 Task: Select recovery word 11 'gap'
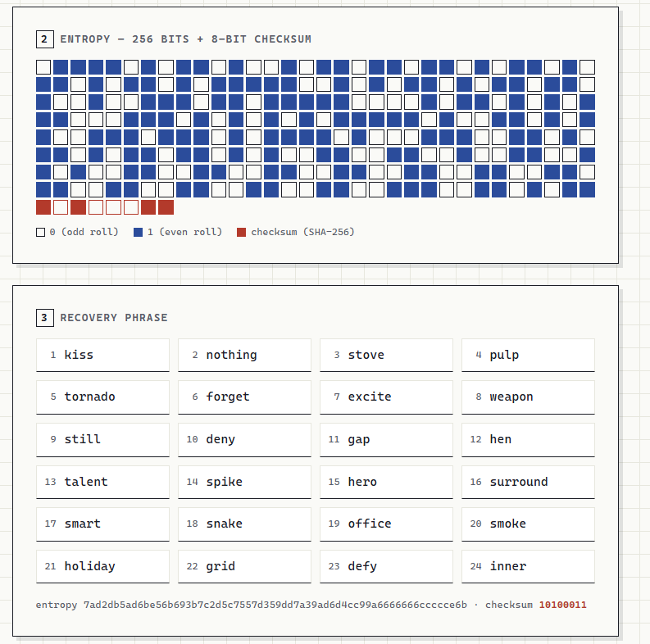point(386,440)
